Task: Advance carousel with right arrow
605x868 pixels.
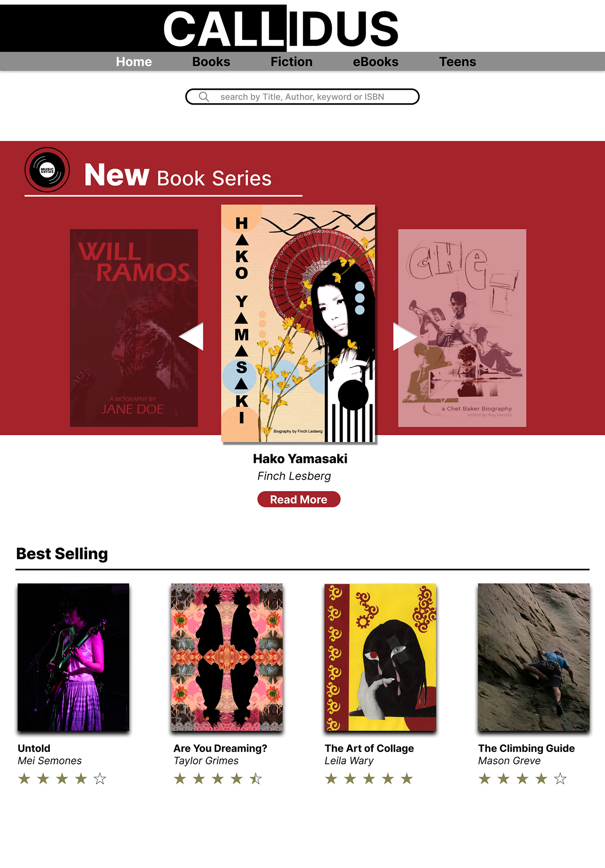Action: [x=405, y=336]
